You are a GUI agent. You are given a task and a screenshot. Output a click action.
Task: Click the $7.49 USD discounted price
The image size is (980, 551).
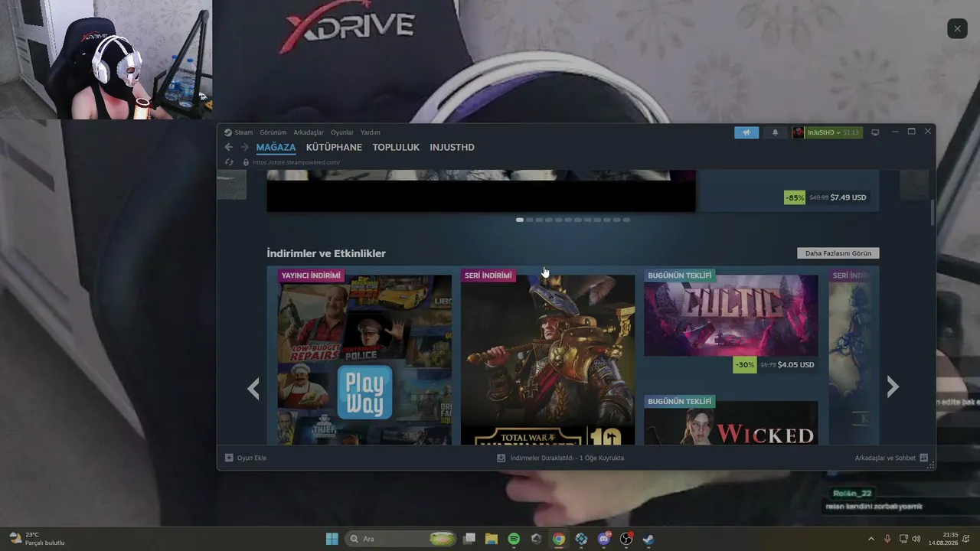(x=848, y=197)
